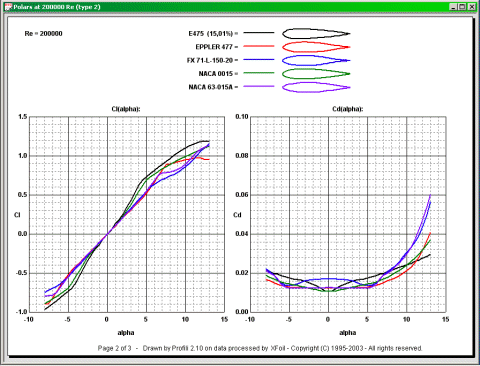The height and width of the screenshot is (366, 480).
Task: Click the window title 'Polars at 200000 Re (type 2)'
Action: click(57, 7)
